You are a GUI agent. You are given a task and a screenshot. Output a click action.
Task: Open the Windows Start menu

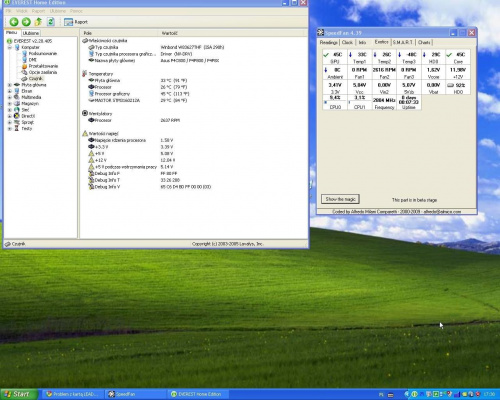pyautogui.click(x=19, y=394)
